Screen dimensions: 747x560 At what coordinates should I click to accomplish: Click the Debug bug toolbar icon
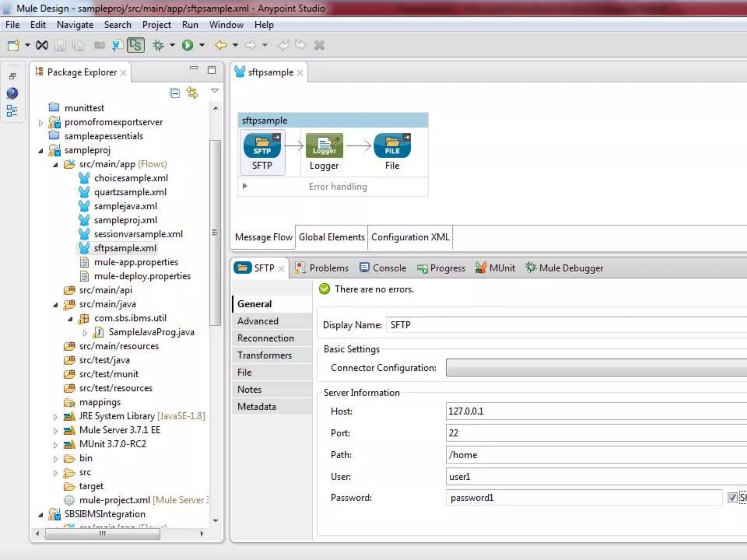[x=158, y=45]
